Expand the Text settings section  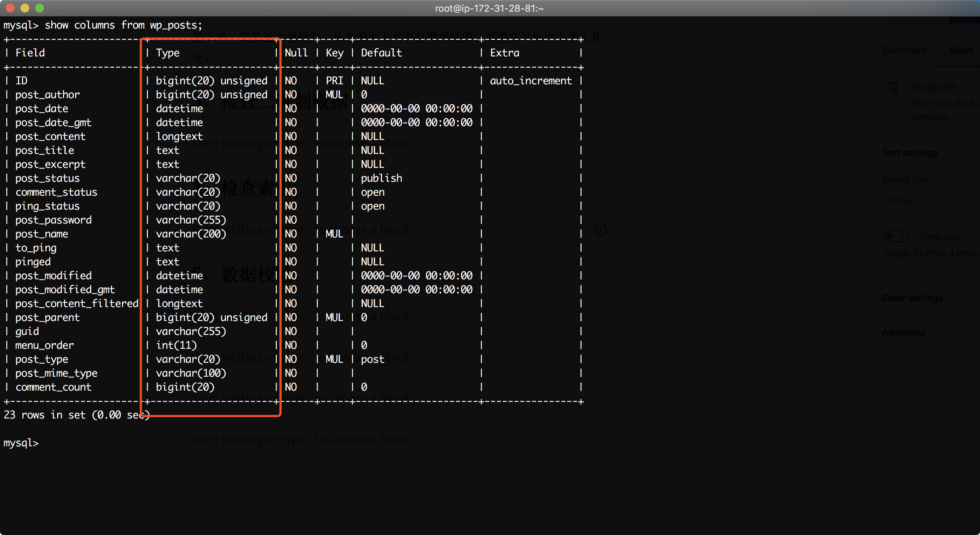pos(910,153)
